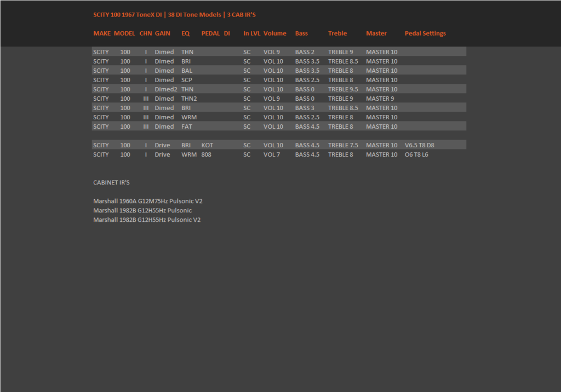This screenshot has height=392, width=561.
Task: Click 'TREBLE 8' in the BAL row
Action: coord(340,71)
